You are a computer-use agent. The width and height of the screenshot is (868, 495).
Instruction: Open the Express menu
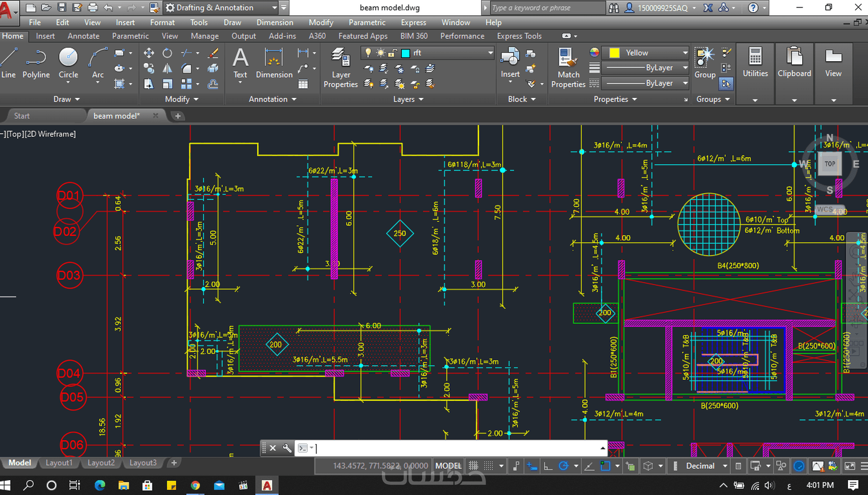414,22
